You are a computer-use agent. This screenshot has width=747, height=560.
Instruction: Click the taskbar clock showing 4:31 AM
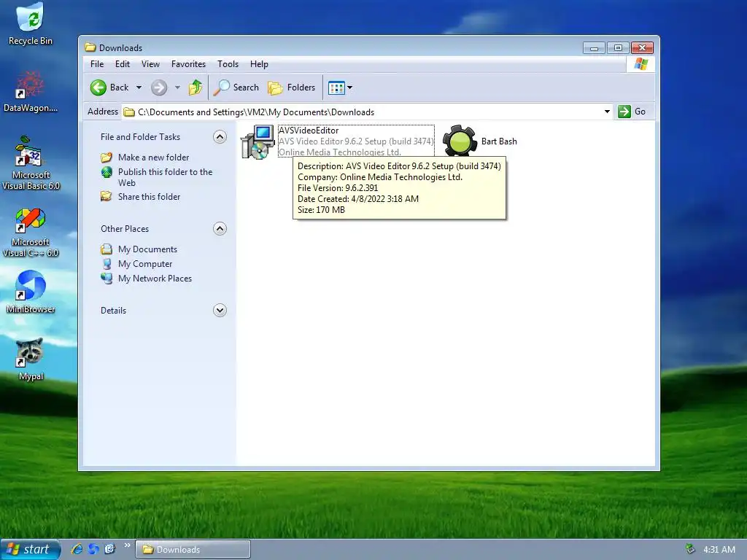click(x=719, y=550)
